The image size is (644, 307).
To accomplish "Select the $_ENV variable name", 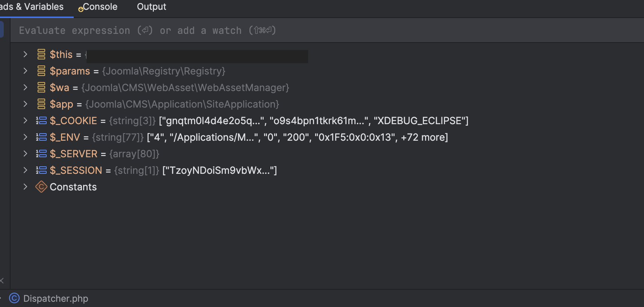I will pyautogui.click(x=65, y=137).
